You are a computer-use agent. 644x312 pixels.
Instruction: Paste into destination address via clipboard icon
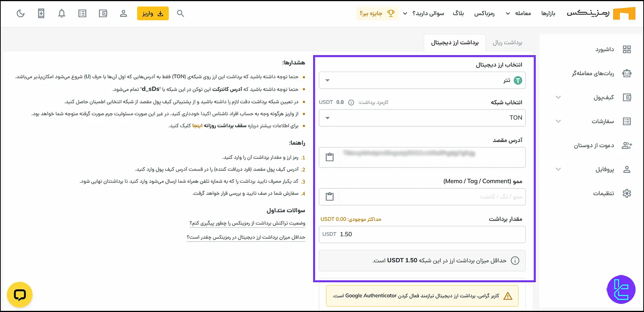click(330, 157)
